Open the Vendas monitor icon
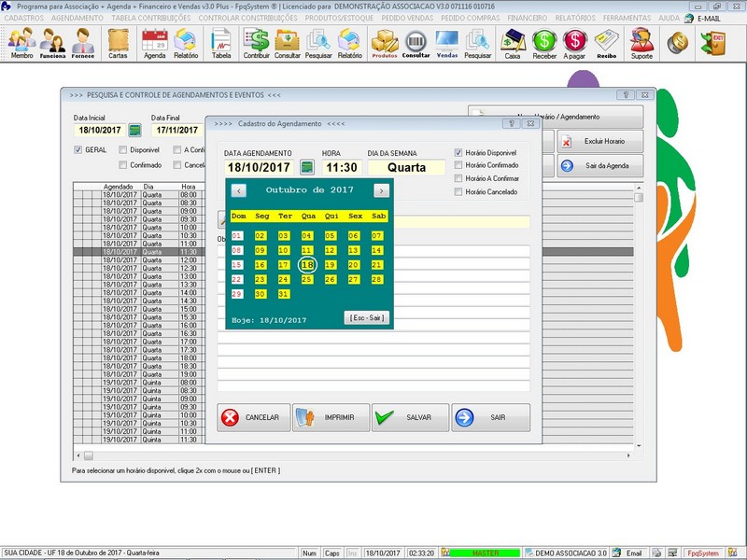The image size is (747, 560). pos(447,43)
